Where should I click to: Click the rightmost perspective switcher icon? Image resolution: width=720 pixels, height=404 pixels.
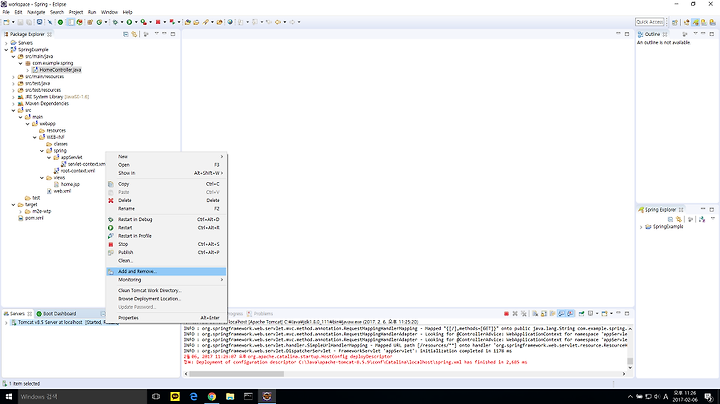coord(712,22)
